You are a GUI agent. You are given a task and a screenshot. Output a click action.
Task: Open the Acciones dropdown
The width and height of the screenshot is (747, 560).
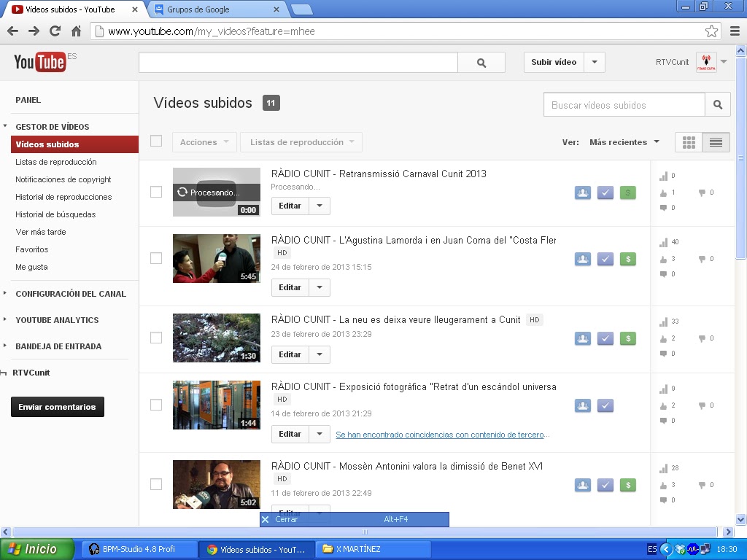point(204,142)
